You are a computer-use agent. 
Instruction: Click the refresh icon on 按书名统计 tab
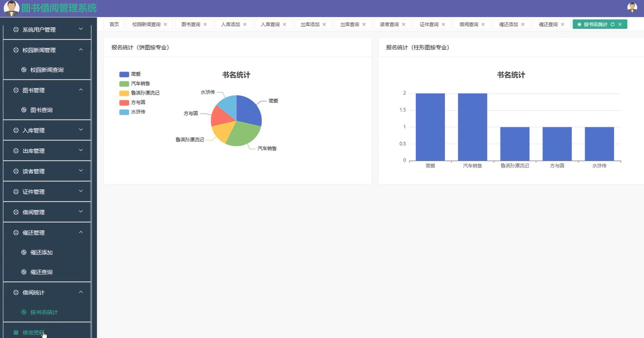point(613,24)
